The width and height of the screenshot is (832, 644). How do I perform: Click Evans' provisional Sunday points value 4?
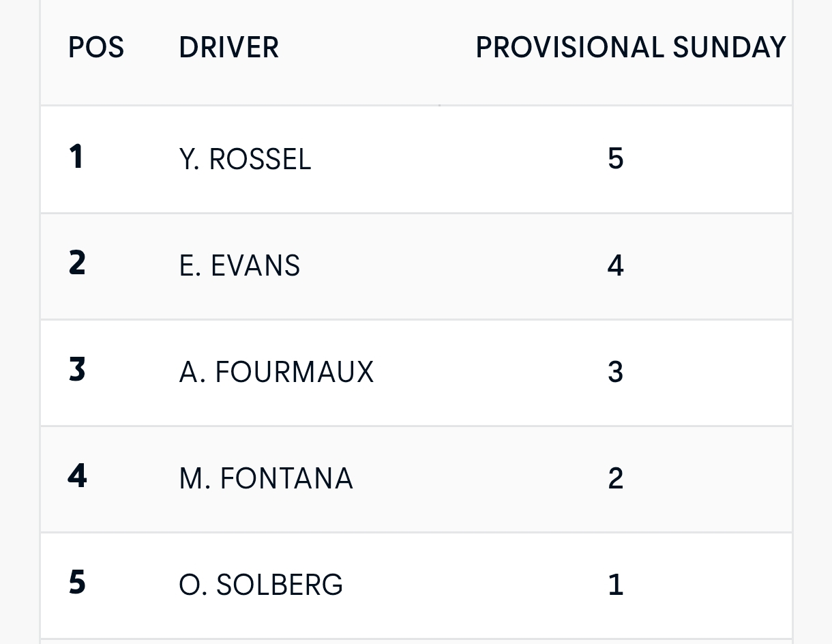tap(615, 265)
